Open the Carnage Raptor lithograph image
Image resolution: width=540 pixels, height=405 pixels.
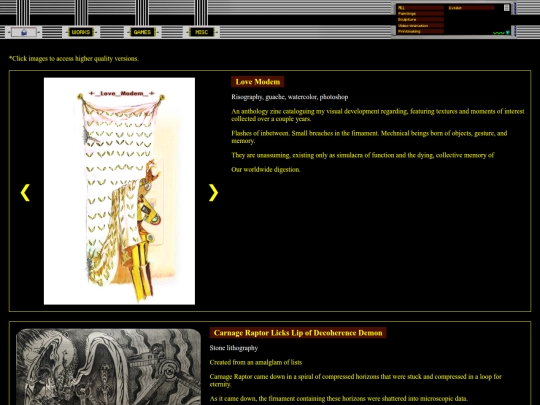108,367
